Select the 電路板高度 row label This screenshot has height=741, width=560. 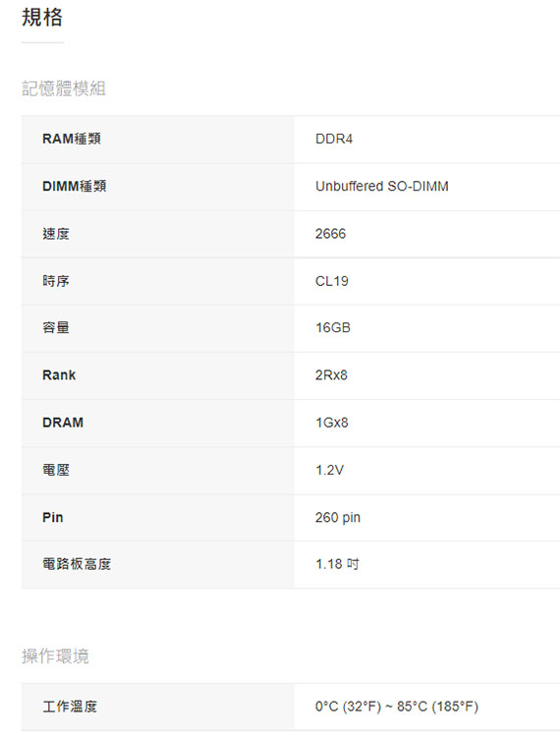tap(77, 564)
